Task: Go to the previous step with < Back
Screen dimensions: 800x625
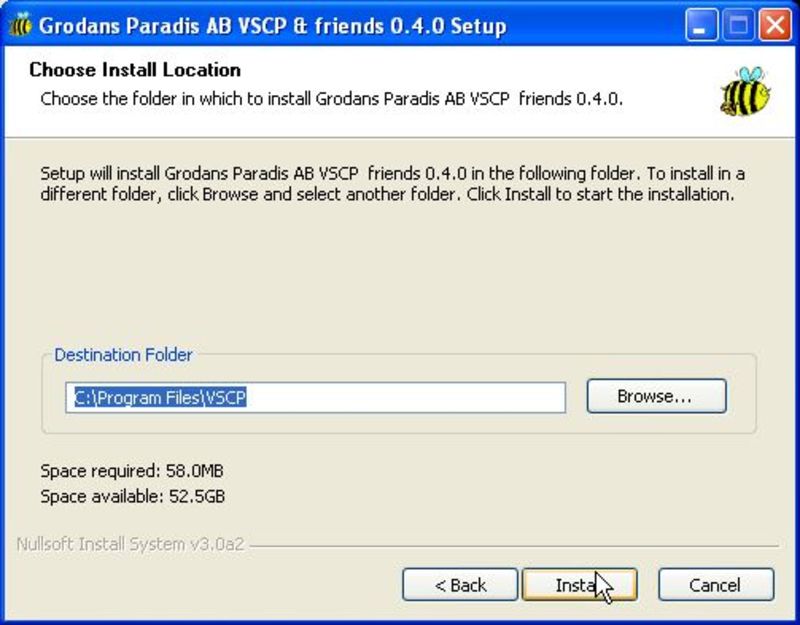Action: click(x=460, y=585)
